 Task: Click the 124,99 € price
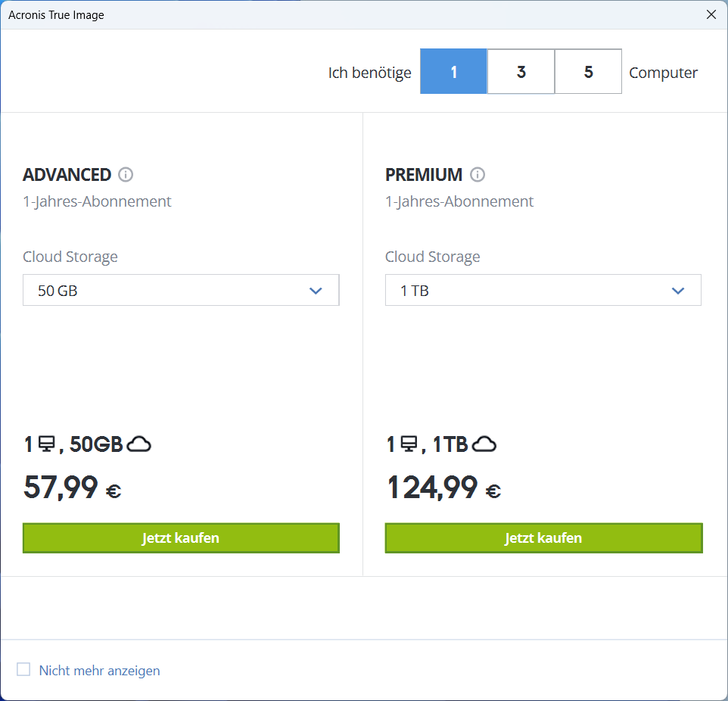pos(444,488)
